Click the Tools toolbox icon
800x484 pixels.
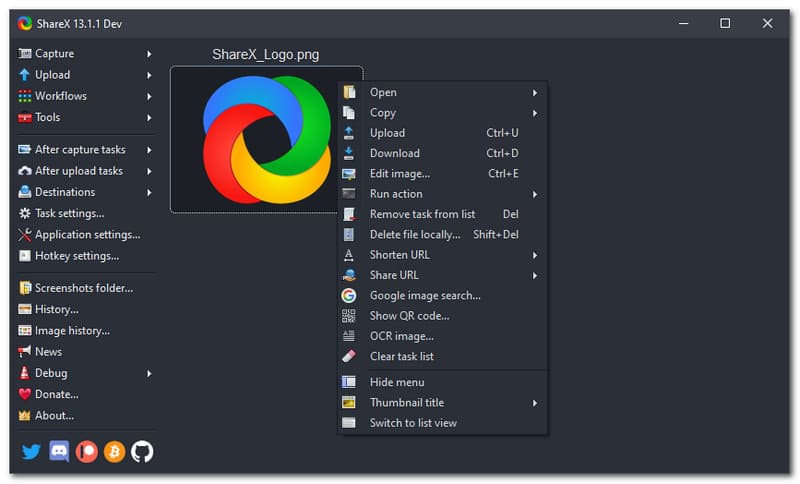coord(24,117)
